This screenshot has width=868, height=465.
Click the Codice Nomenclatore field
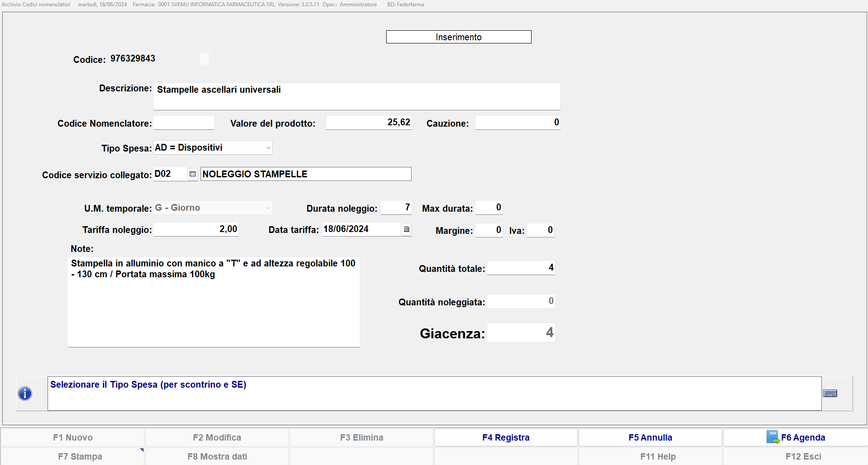click(184, 123)
